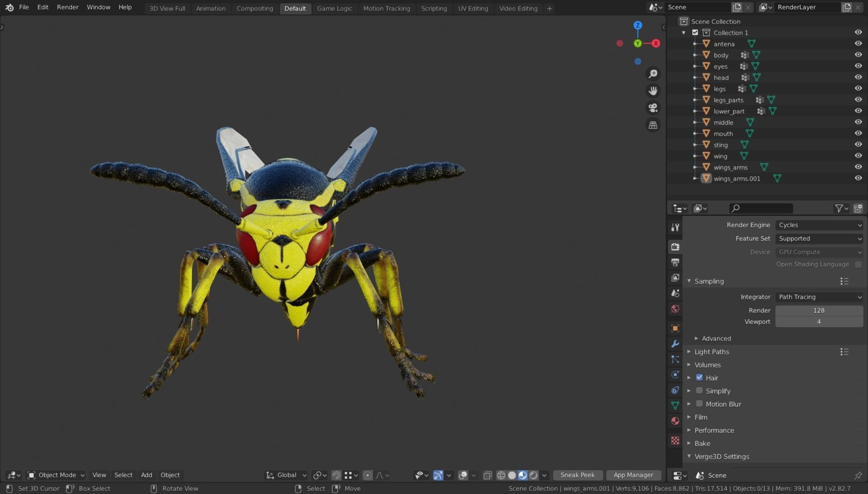The image size is (868, 494).
Task: Collapse the Verge3D Settings panel
Action: pos(722,456)
